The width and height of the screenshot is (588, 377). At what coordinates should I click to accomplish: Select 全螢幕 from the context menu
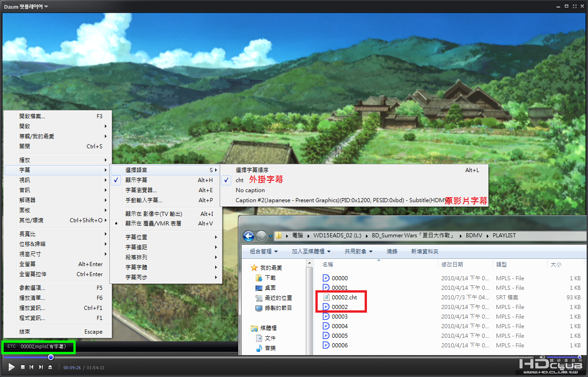(57, 264)
